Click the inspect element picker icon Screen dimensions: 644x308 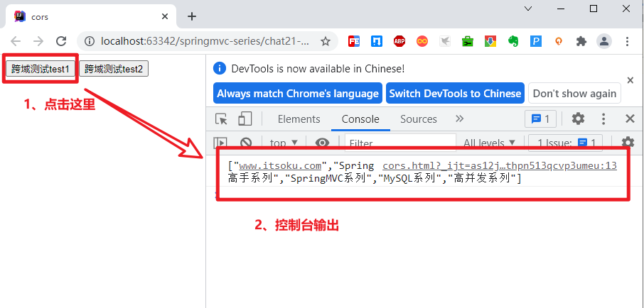point(222,119)
